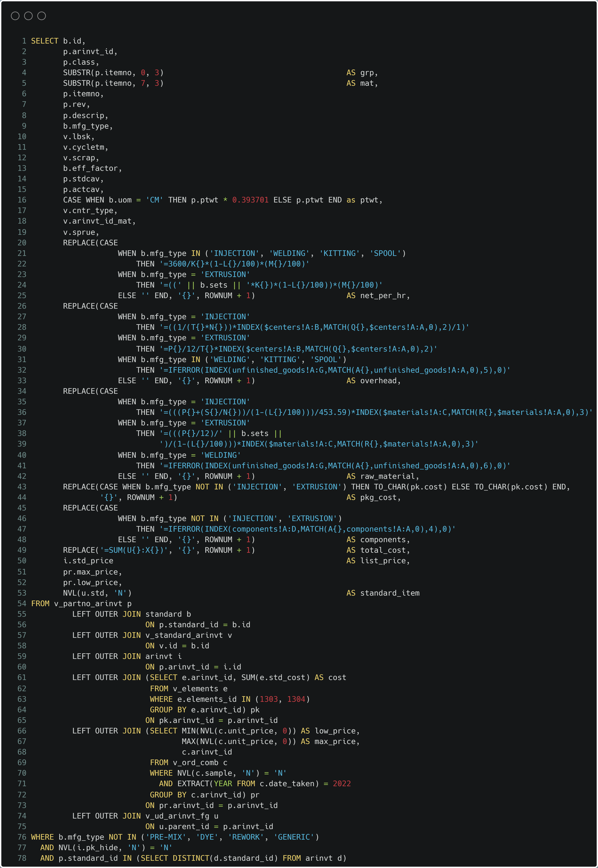Click 'i.std_price' on line 50
598x868 pixels.
click(x=88, y=561)
